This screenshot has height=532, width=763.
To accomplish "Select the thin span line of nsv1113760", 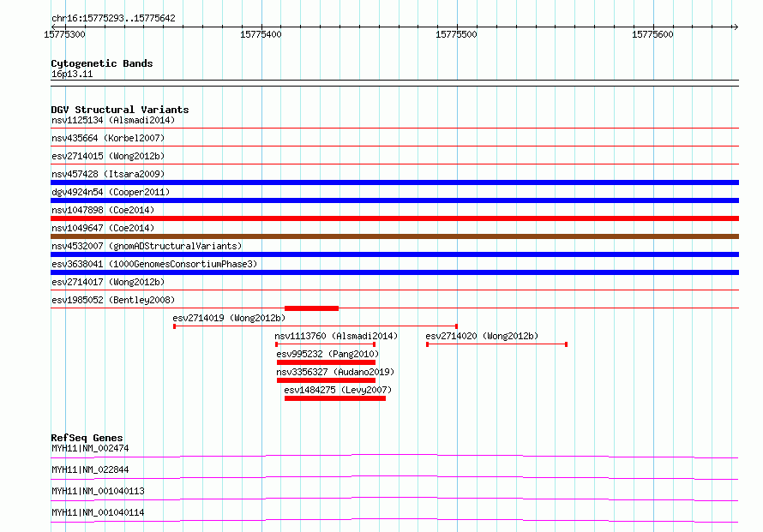I will click(x=326, y=344).
